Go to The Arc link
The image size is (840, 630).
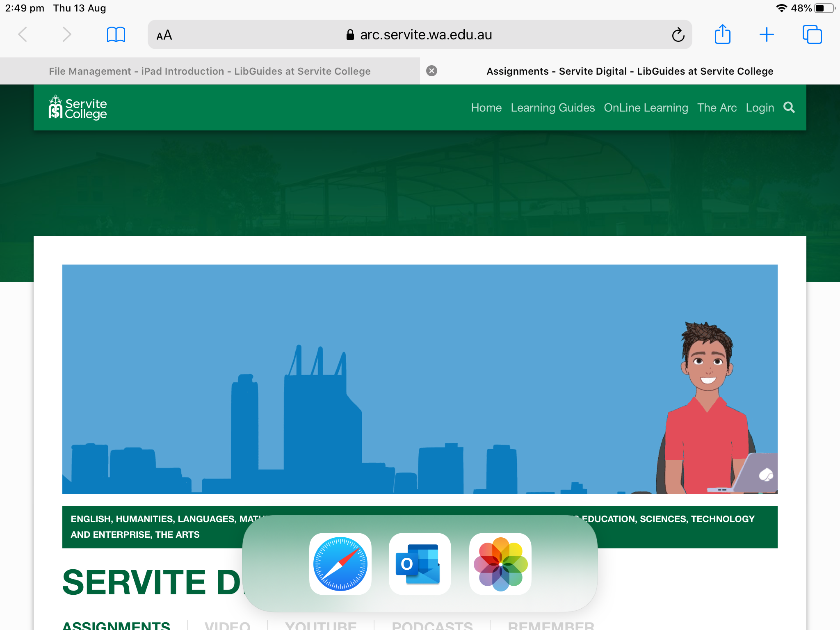(717, 108)
